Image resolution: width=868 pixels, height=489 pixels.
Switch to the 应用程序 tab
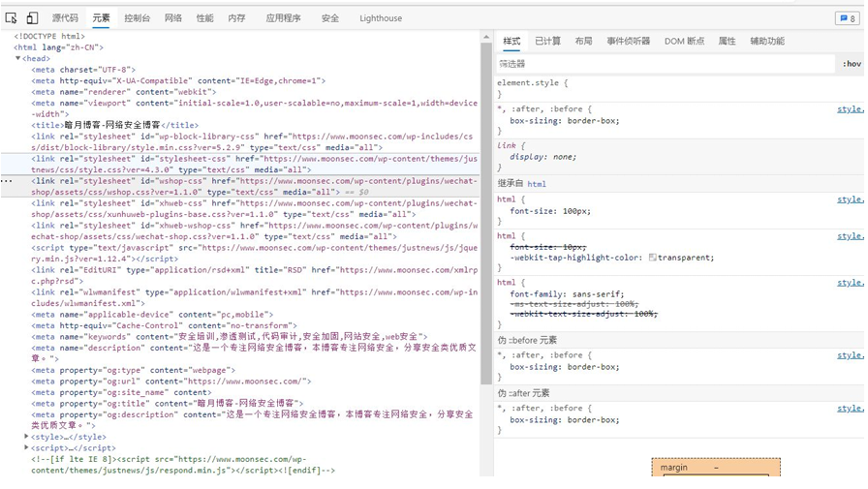pos(284,18)
